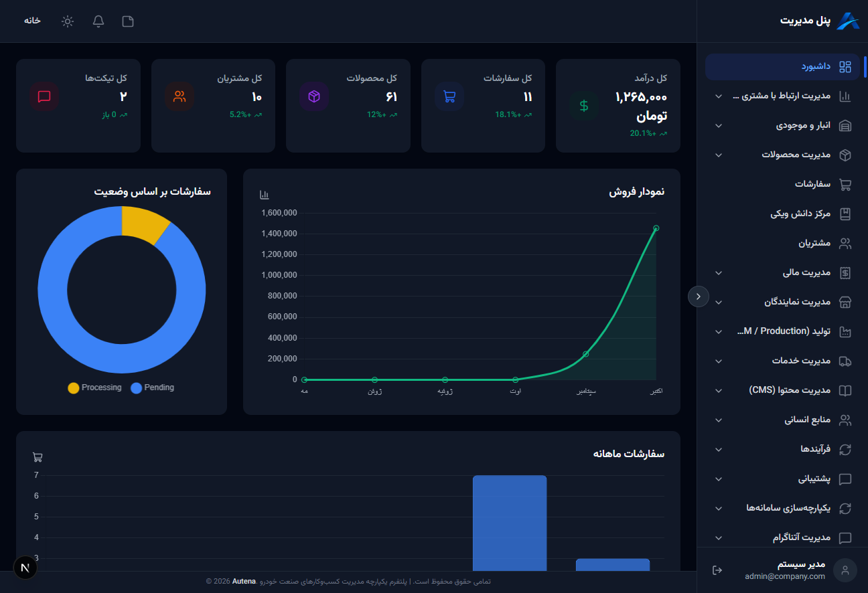The width and height of the screenshot is (868, 593).
Task: Open سفارشات in the sidebar
Action: pos(782,185)
